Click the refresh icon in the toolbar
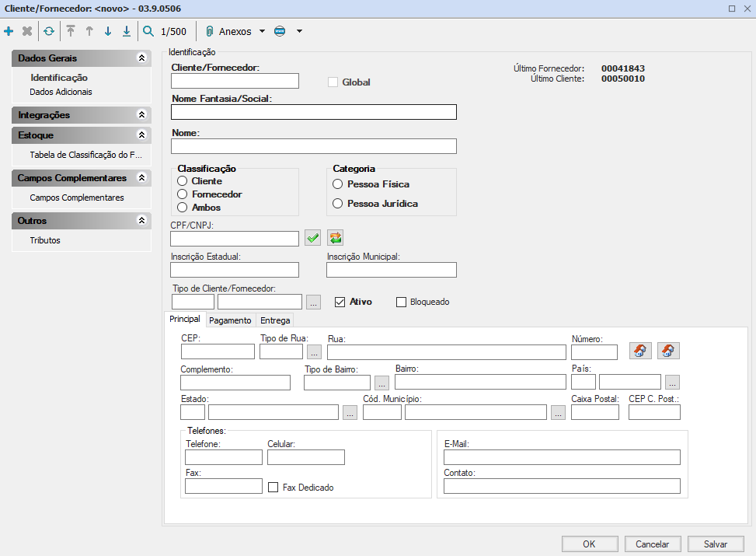 [x=49, y=32]
